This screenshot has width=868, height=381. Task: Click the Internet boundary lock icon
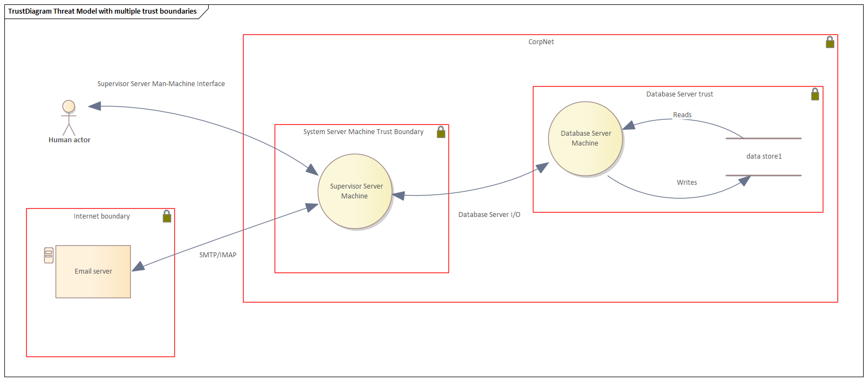(x=167, y=216)
